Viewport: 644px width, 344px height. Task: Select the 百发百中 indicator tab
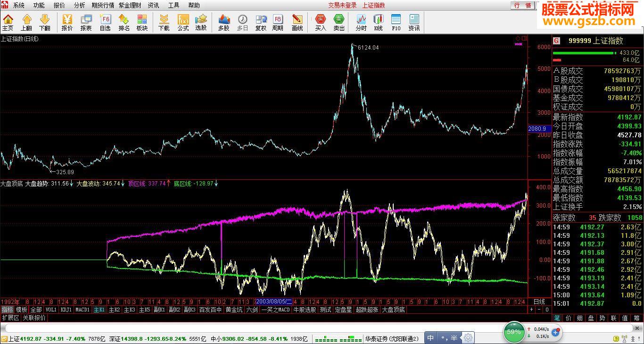tap(210, 310)
